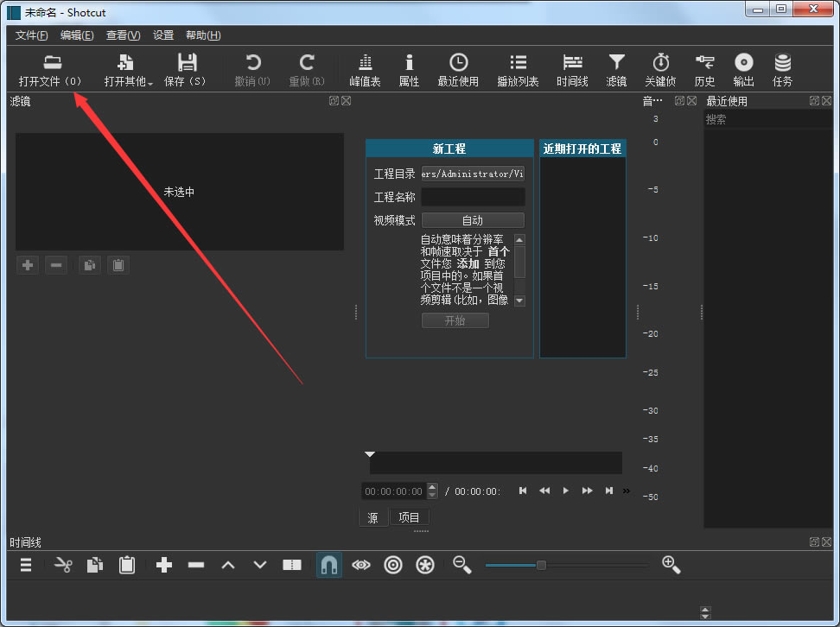Image resolution: width=840 pixels, height=627 pixels.
Task: Open the History panel
Action: [704, 69]
